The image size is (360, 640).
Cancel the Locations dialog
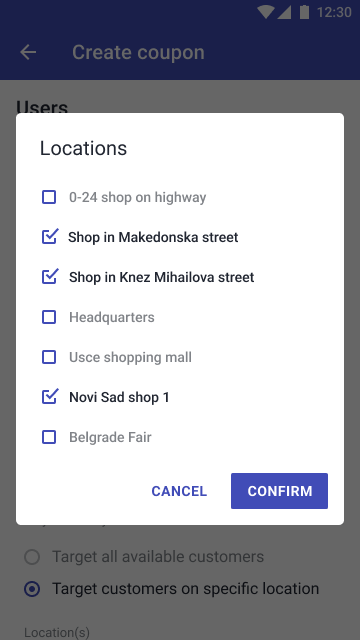point(179,491)
